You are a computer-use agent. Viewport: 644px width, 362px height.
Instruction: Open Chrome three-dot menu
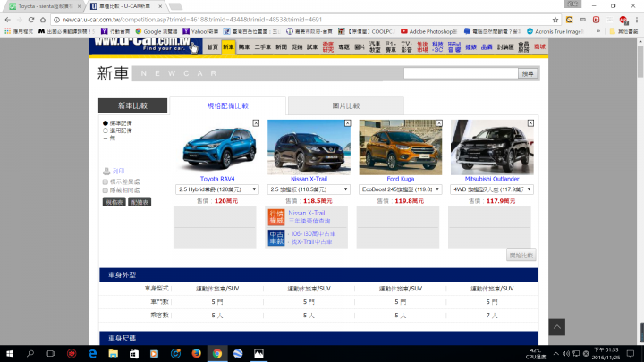tap(636, 20)
